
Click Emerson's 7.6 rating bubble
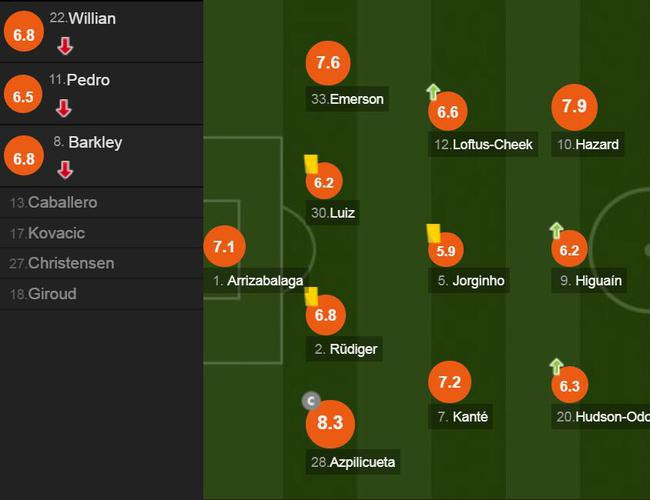pos(328,63)
